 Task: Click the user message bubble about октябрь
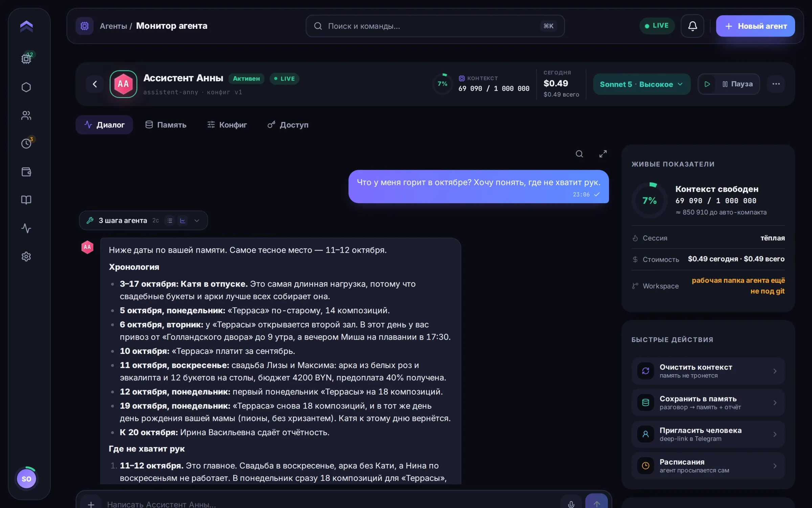tap(478, 187)
